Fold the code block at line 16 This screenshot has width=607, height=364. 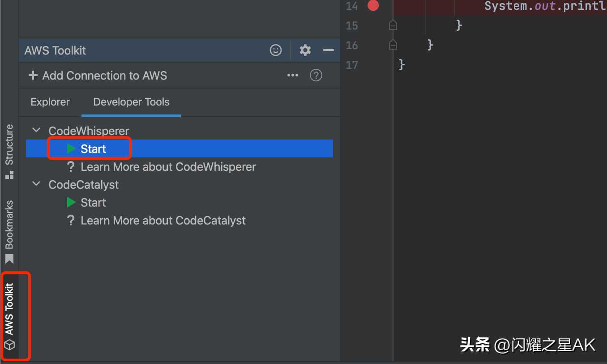(x=393, y=45)
